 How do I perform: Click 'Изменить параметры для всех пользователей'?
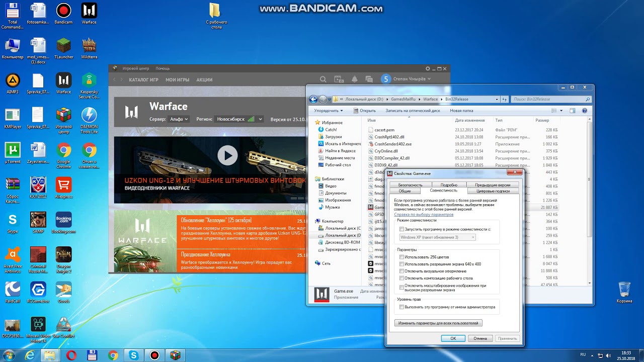click(x=438, y=323)
